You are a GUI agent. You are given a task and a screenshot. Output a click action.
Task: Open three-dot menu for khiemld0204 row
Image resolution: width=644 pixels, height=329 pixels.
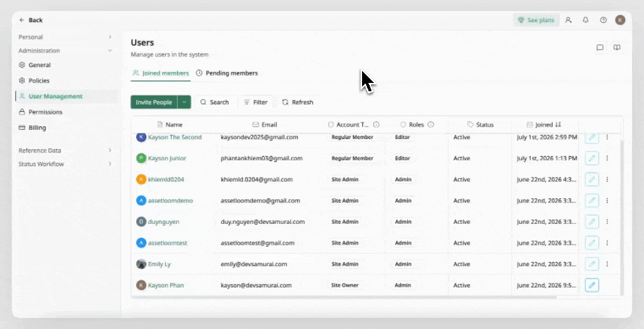[x=607, y=180]
